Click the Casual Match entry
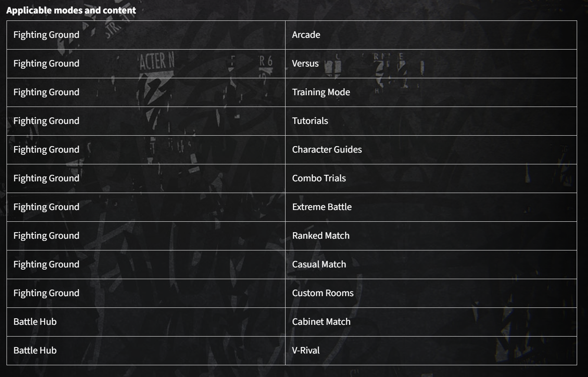588x377 pixels. [319, 264]
